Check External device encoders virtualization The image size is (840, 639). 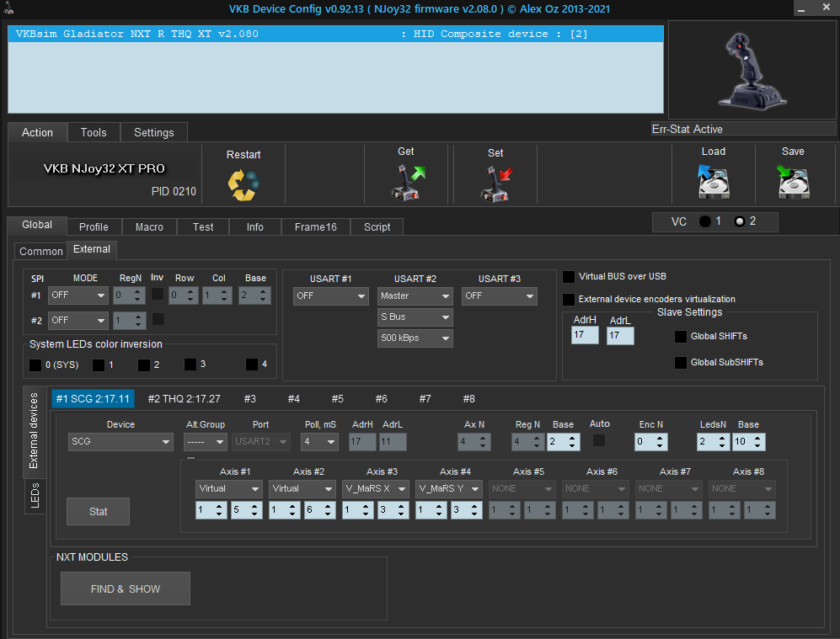(x=570, y=300)
